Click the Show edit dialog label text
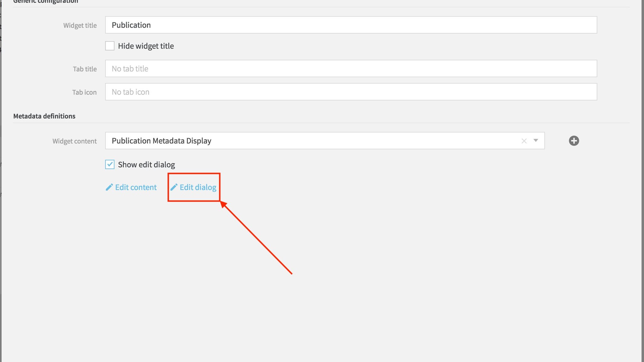This screenshot has width=644, height=362. 146,165
